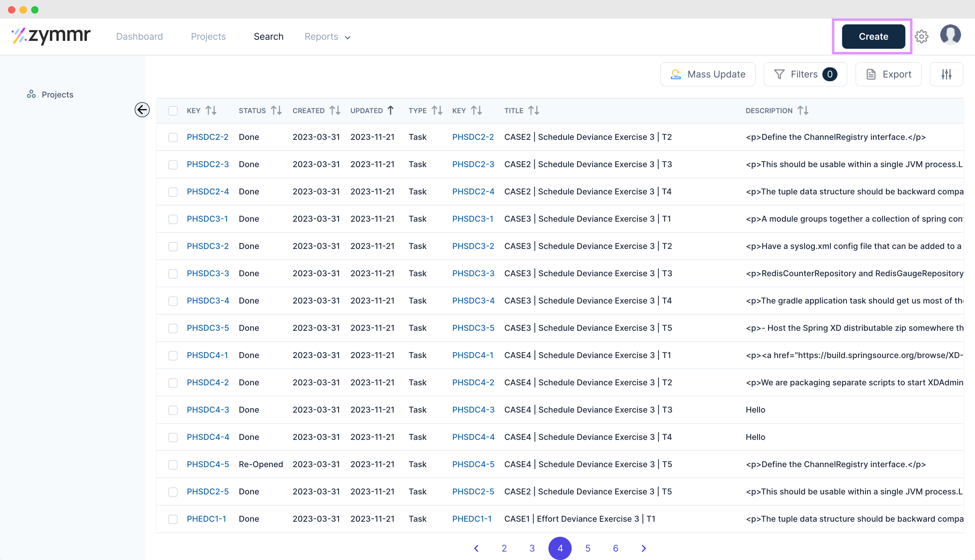Open PHSDC2-4 link in first key column
The height and width of the screenshot is (560, 975).
[x=208, y=192]
